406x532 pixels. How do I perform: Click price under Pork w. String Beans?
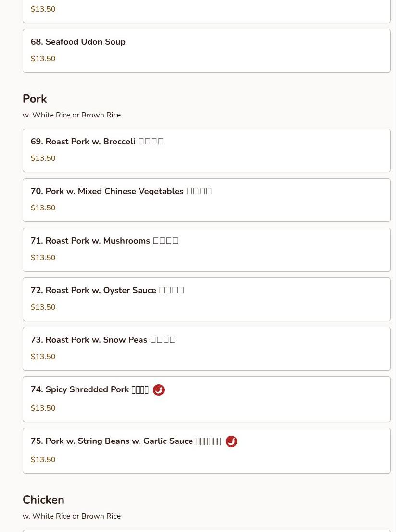coord(43,460)
